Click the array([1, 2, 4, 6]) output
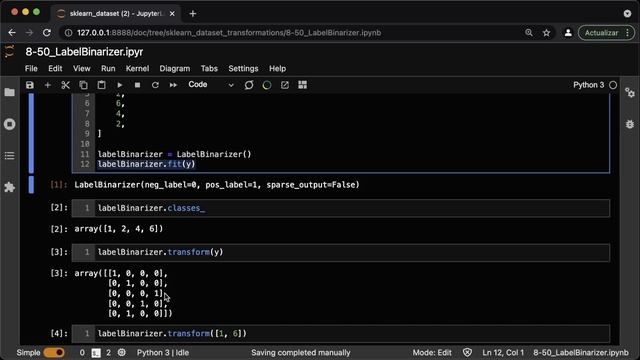The height and width of the screenshot is (360, 640). [x=118, y=229]
